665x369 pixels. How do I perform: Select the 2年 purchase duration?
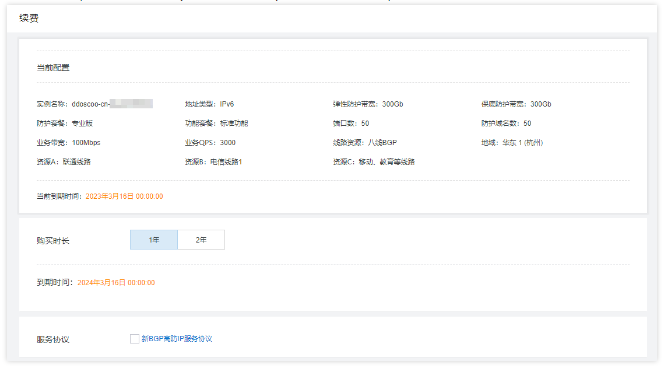click(x=201, y=240)
